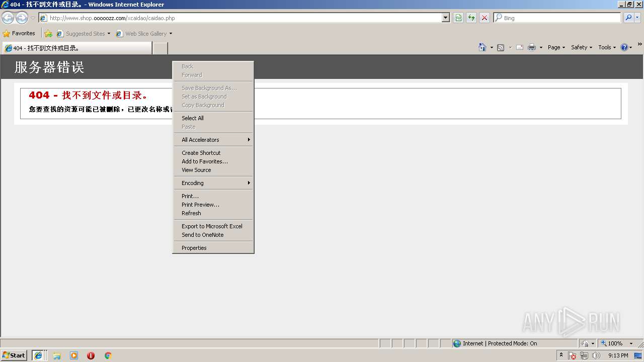Click the address bar URL field

(x=244, y=18)
